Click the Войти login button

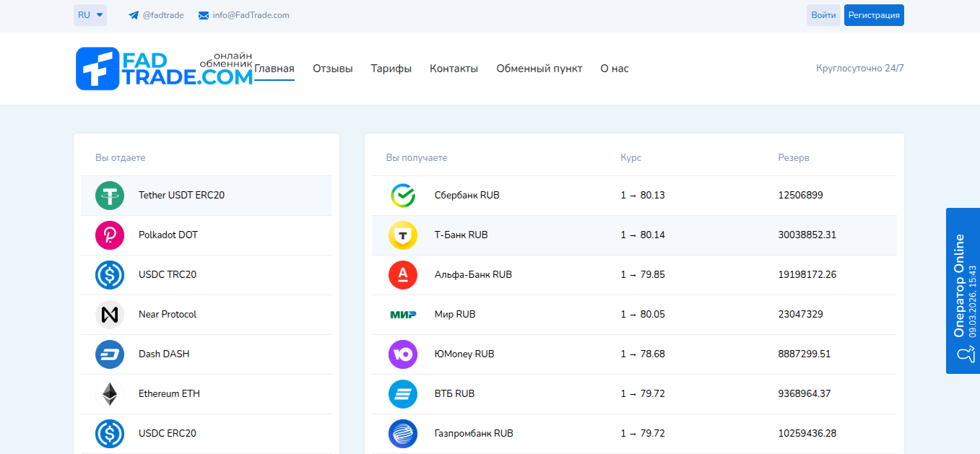click(823, 14)
